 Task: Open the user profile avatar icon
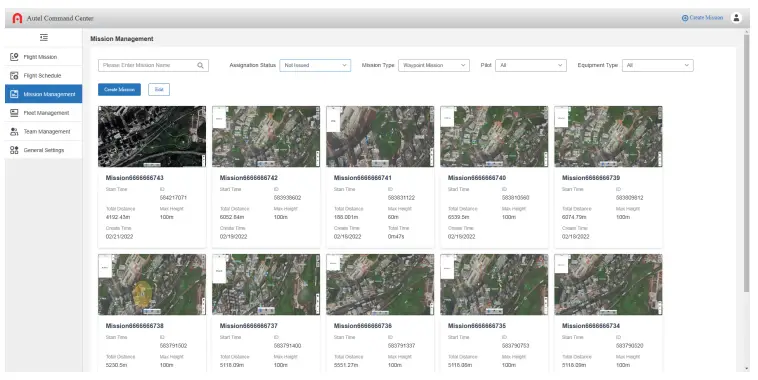[736, 18]
